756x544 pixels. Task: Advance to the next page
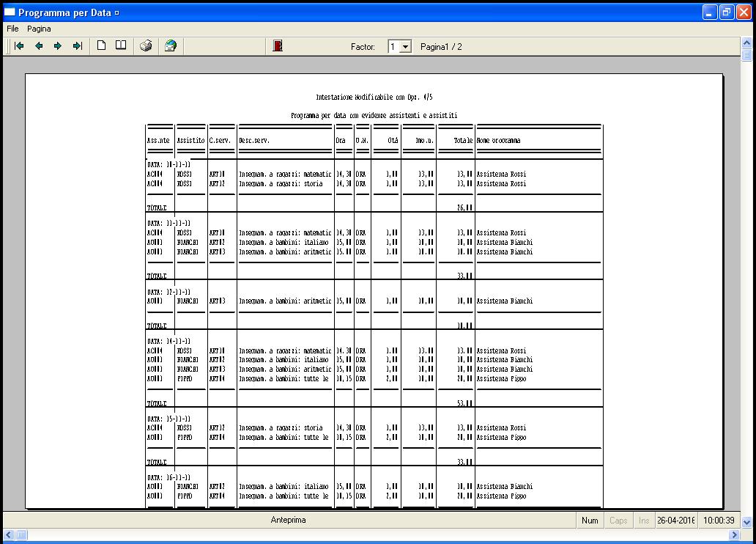(x=58, y=46)
